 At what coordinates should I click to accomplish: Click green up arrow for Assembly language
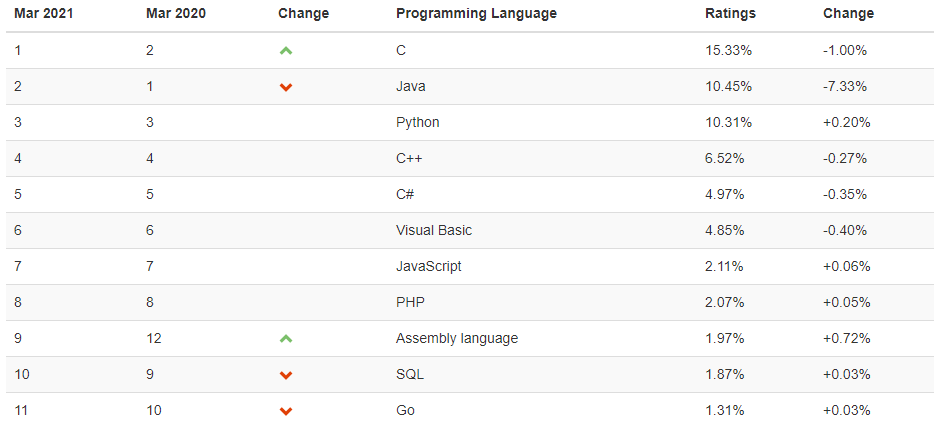pyautogui.click(x=286, y=339)
